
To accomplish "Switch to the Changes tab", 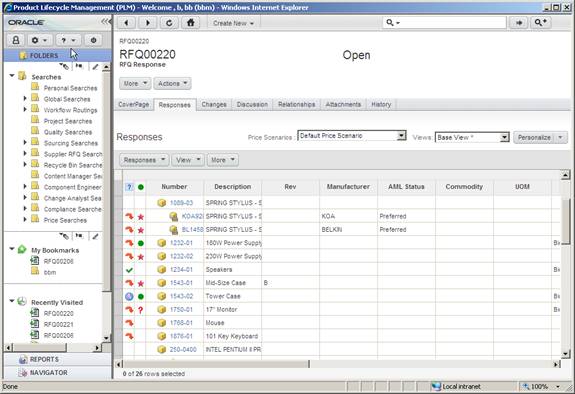I will [x=214, y=105].
